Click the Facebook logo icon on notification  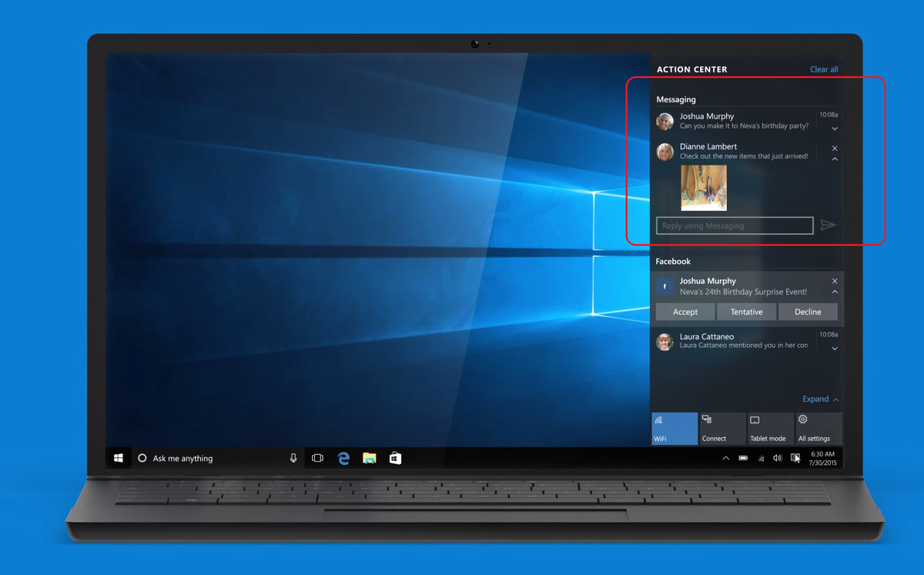pyautogui.click(x=665, y=286)
